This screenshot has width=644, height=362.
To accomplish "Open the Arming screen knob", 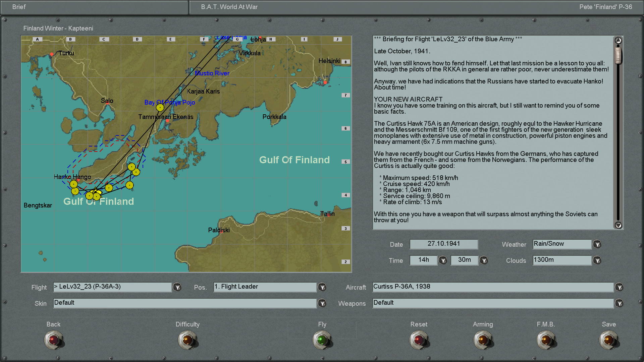I will coord(483,340).
